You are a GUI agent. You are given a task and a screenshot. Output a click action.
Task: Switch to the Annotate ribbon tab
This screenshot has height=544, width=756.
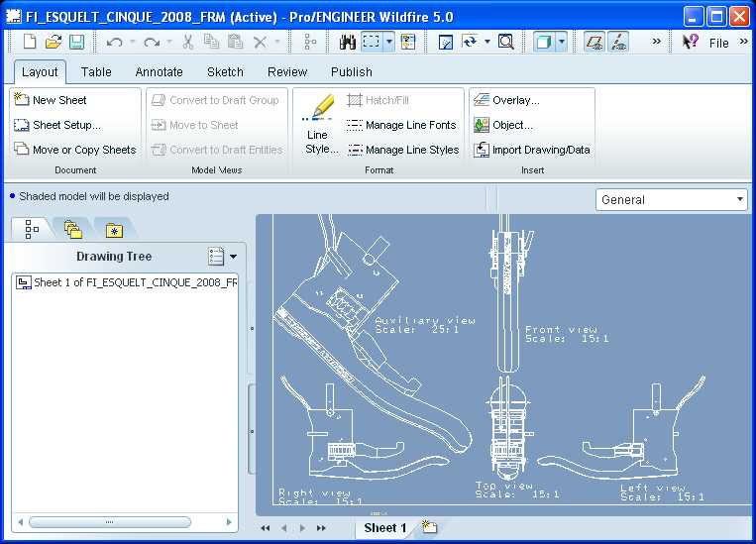(x=159, y=71)
